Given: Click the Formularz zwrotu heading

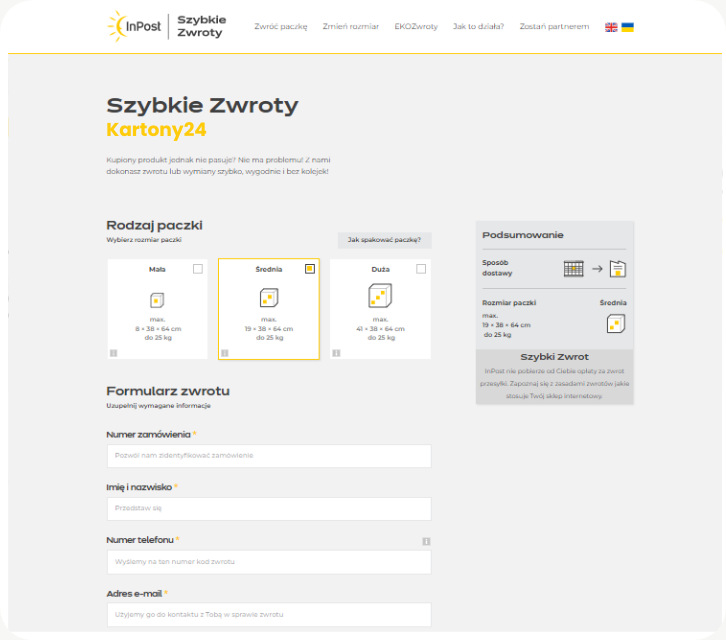Looking at the screenshot, I should tap(168, 391).
